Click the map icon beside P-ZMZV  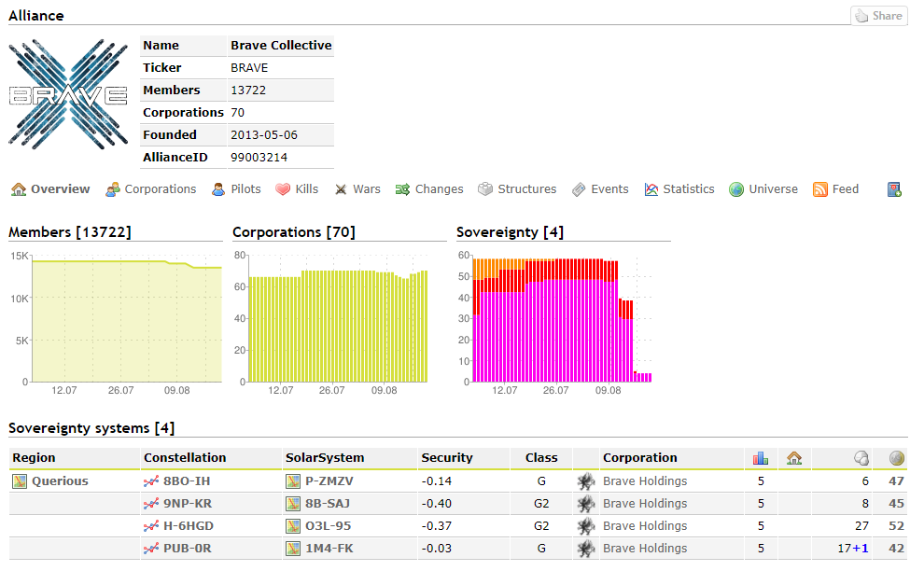point(293,481)
